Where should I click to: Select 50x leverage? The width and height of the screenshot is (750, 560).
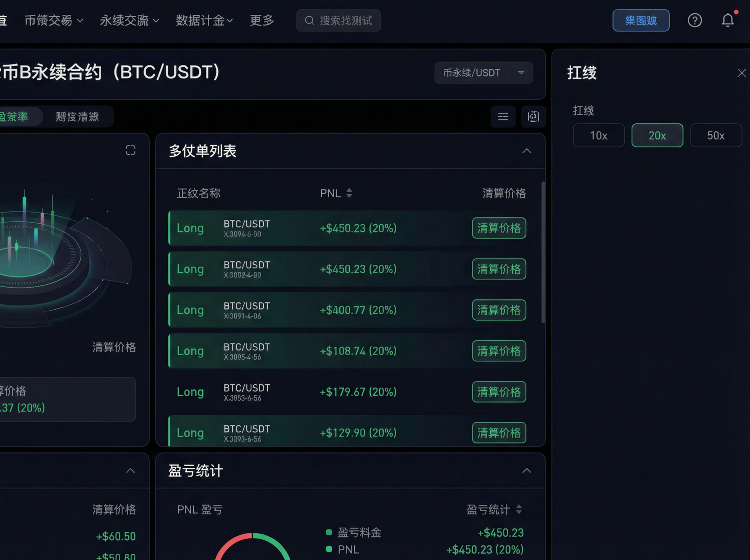[716, 135]
